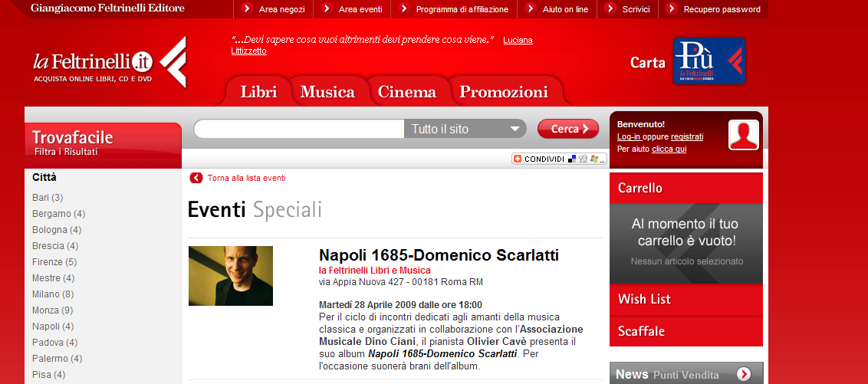868x384 pixels.
Task: Filter events by city Brescia (4)
Action: coord(55,246)
